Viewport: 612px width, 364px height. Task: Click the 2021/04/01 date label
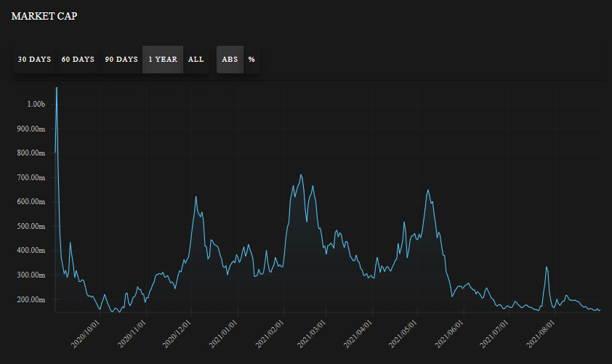[x=358, y=334]
